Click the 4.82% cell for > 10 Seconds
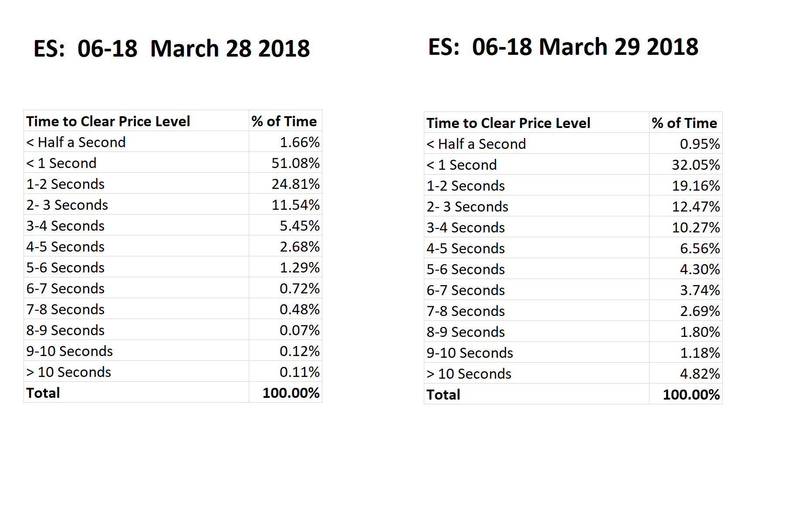Image resolution: width=812 pixels, height=511 pixels. pos(686,373)
